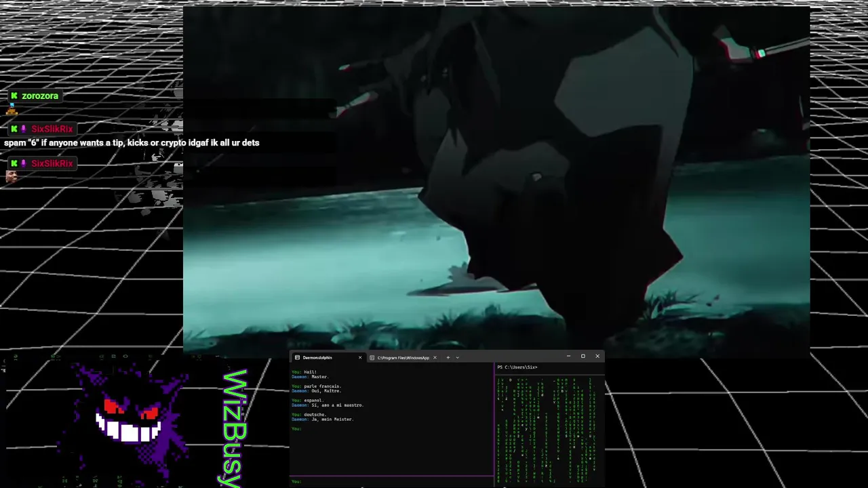The width and height of the screenshot is (868, 488).
Task: Click the 'Daemon: Oui, Maitre.' line
Action: point(316,391)
